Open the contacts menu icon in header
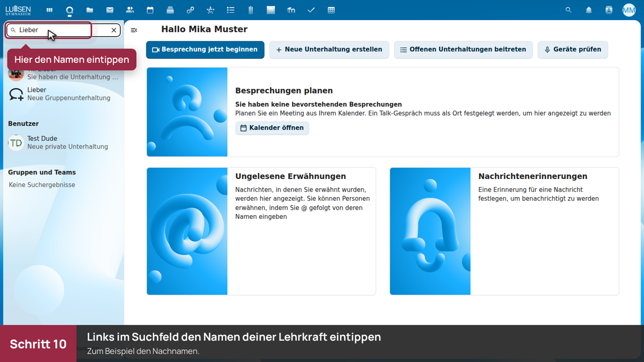This screenshot has height=362, width=644. click(609, 10)
